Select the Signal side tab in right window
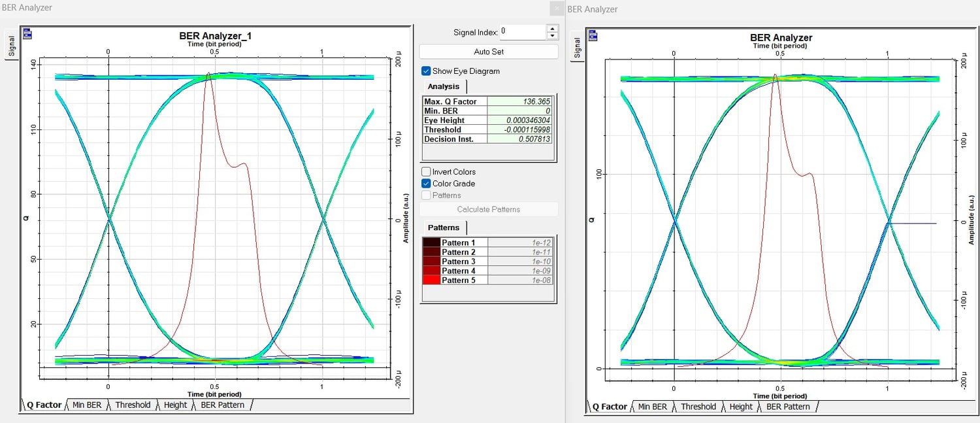The width and height of the screenshot is (980, 423). point(577,47)
